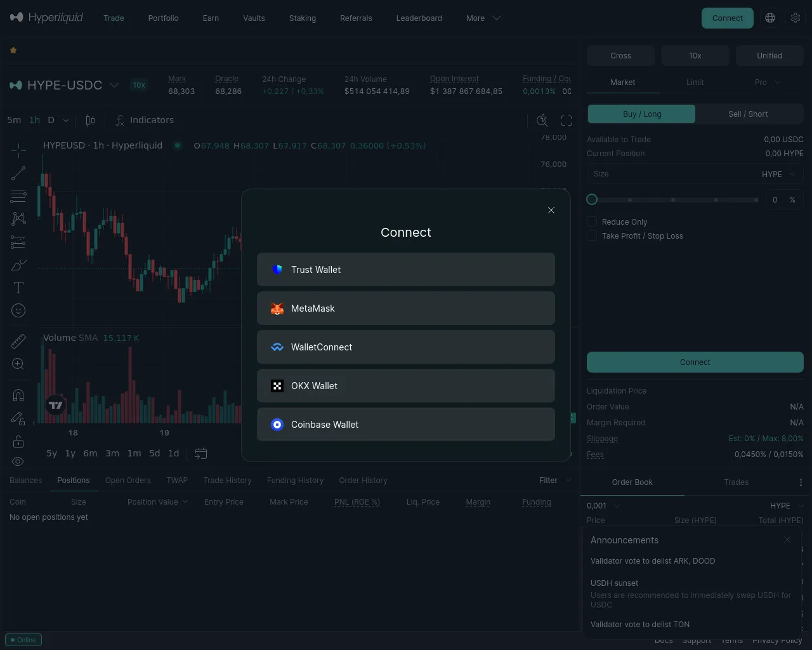The image size is (812, 650).
Task: Open the 0,001 price grouping dropdown
Action: click(x=603, y=506)
